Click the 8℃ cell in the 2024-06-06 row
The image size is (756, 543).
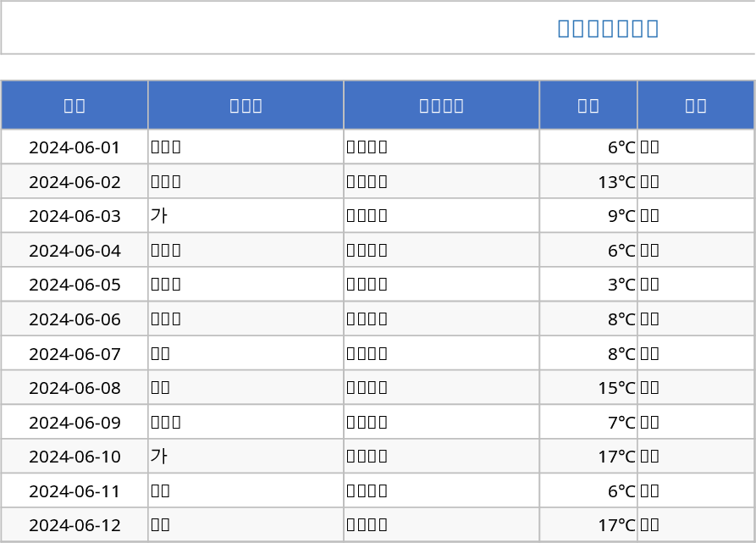tap(588, 319)
